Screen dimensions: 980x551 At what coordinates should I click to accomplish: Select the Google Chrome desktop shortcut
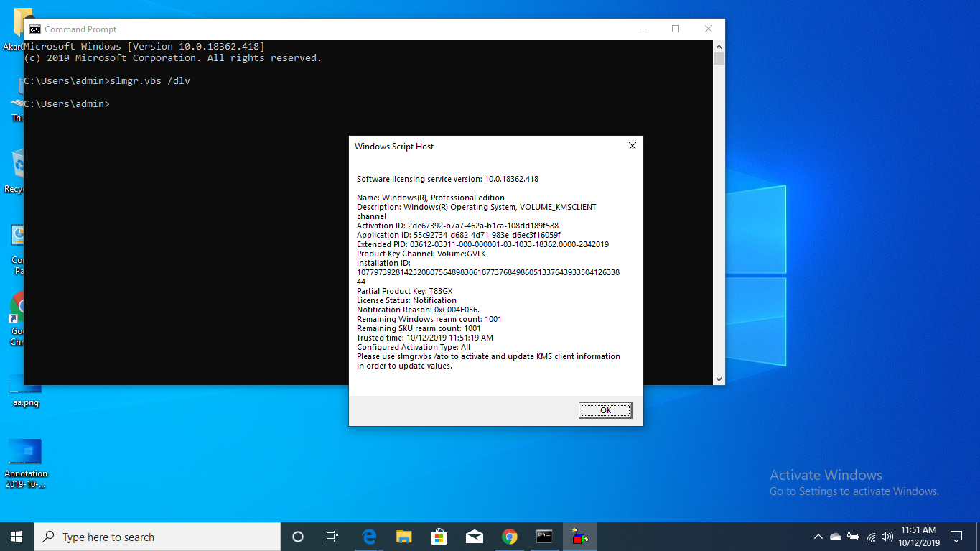pyautogui.click(x=17, y=320)
